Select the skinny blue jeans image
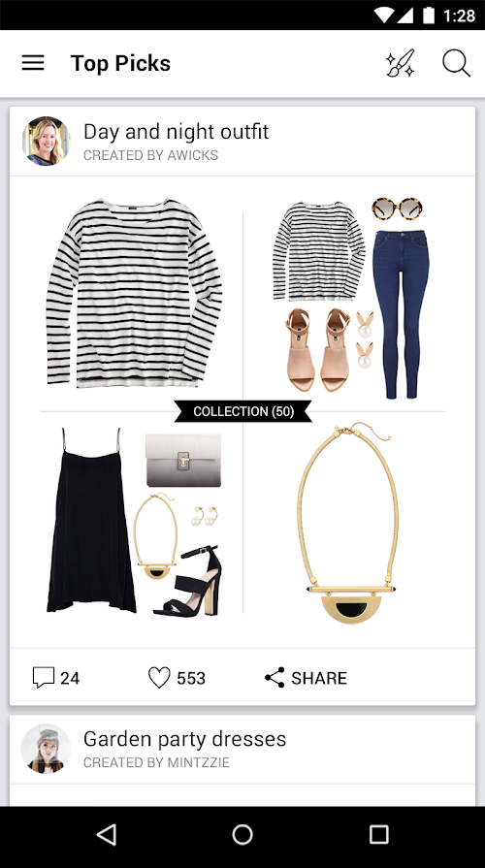The width and height of the screenshot is (485, 868). point(401,314)
